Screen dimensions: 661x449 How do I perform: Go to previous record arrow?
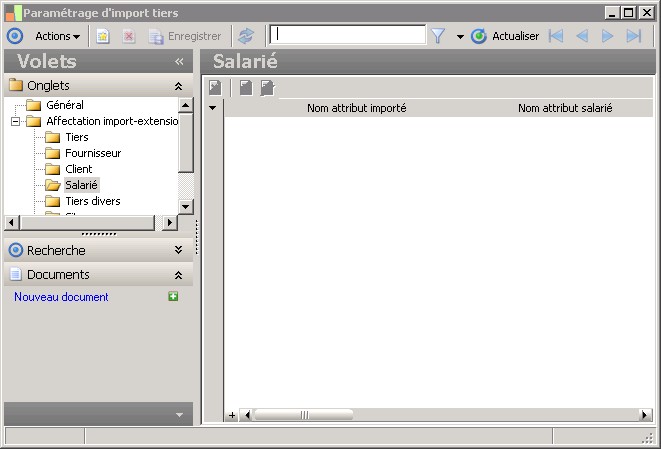[x=582, y=36]
